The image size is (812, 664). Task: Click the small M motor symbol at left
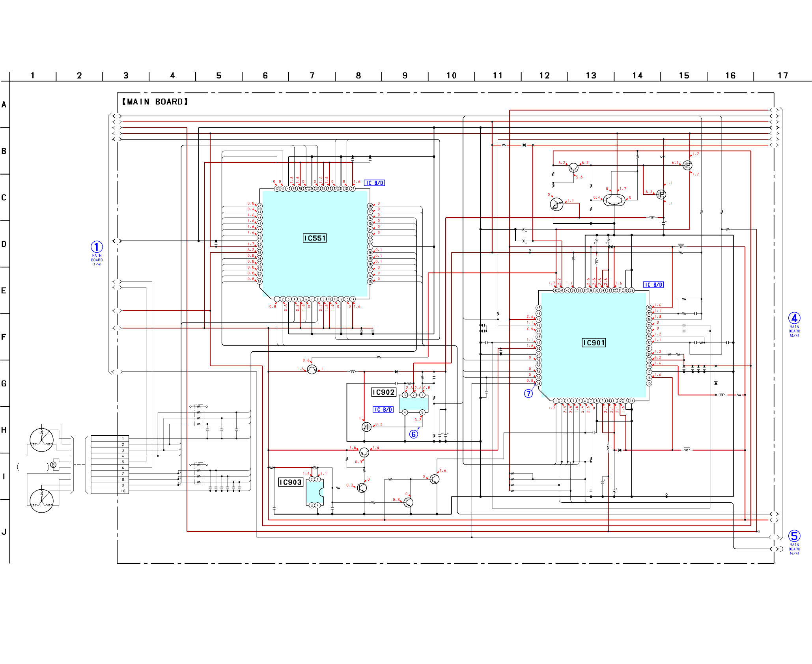(54, 465)
